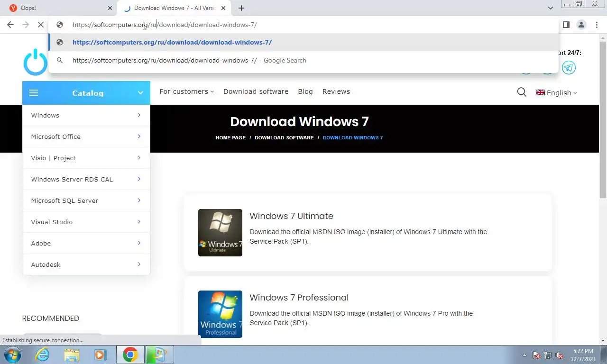Open the English language dropdown

[557, 93]
